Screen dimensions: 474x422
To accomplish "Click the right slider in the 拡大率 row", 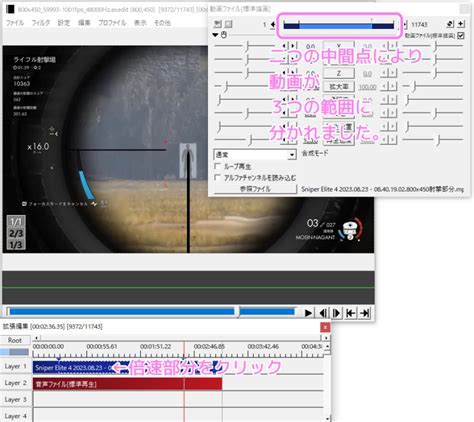I will (x=433, y=86).
